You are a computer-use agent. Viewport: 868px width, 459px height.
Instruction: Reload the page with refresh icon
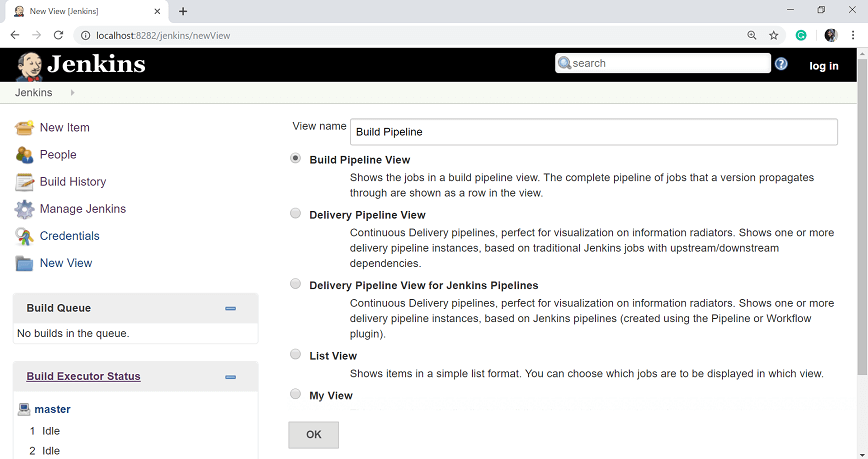tap(58, 35)
